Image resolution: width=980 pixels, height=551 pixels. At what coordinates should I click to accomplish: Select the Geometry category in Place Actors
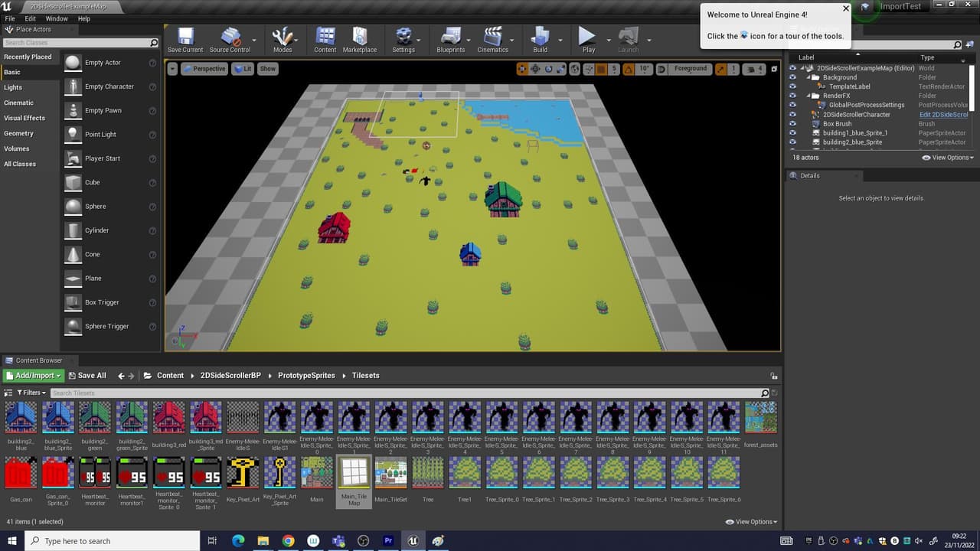click(x=19, y=133)
